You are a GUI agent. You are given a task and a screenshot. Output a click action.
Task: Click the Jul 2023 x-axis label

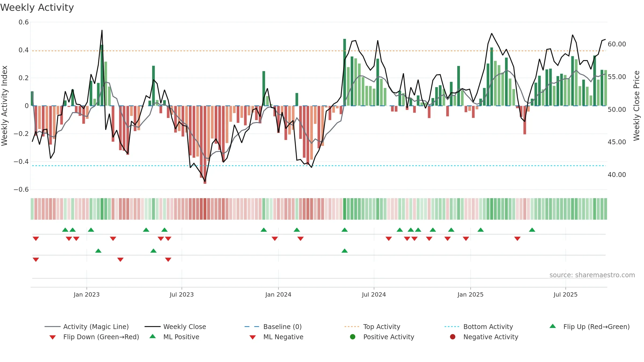click(x=182, y=294)
